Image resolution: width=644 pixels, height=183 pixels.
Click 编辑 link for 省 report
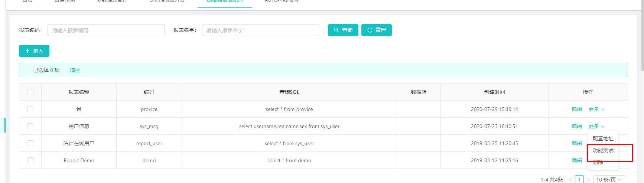[x=576, y=109]
